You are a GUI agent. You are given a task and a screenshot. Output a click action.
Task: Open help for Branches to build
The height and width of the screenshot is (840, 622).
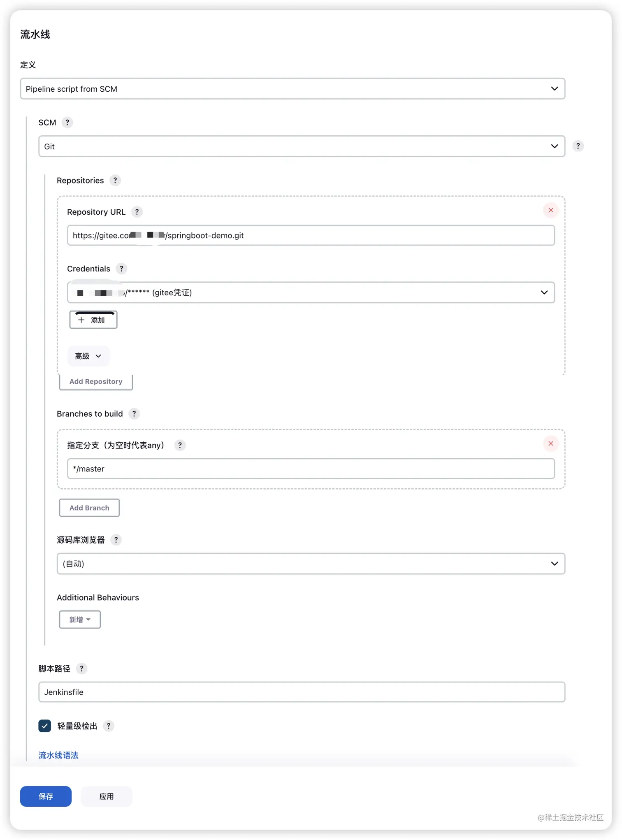click(134, 414)
